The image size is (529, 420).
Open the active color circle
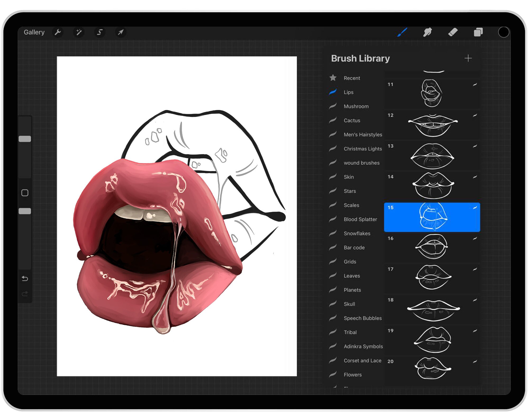pyautogui.click(x=503, y=32)
